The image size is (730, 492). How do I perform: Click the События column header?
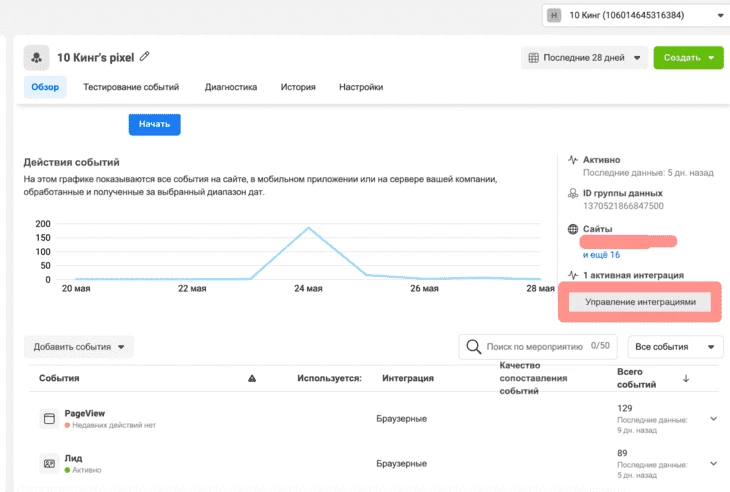[59, 378]
